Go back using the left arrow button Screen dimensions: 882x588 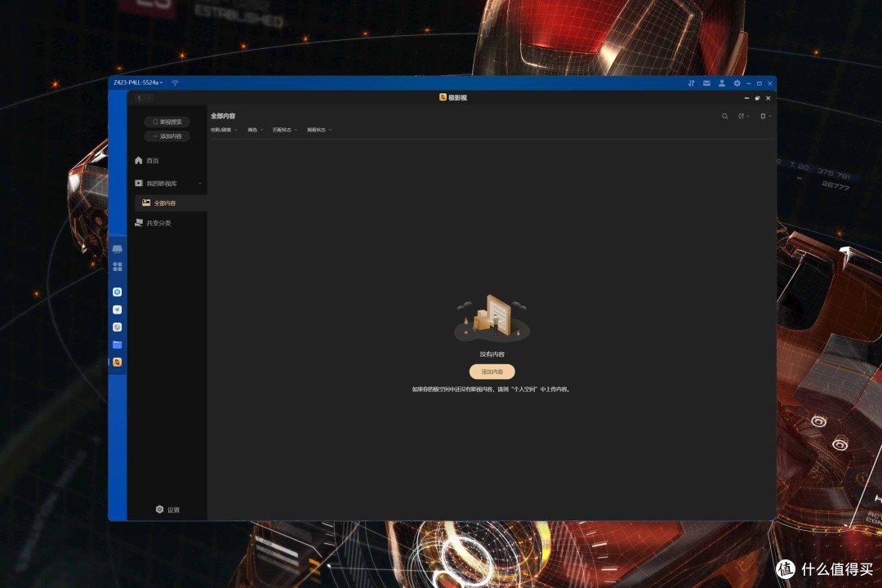click(140, 98)
